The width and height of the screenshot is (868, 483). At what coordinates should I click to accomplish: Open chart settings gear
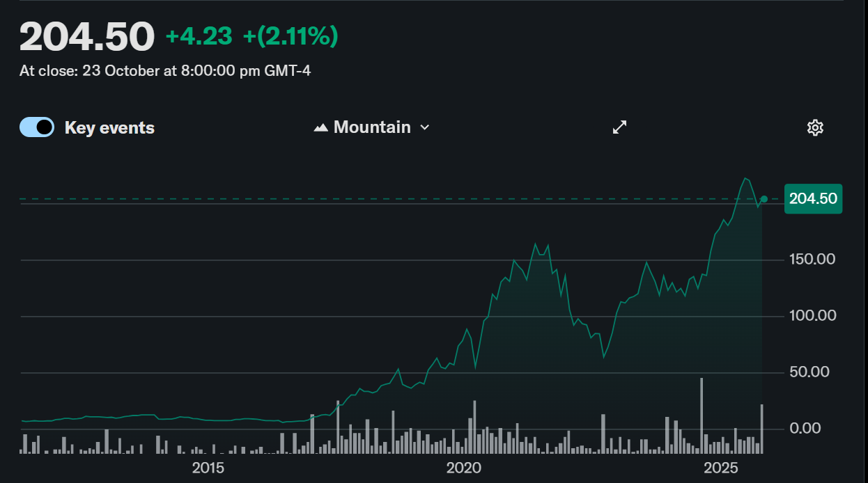(x=815, y=127)
